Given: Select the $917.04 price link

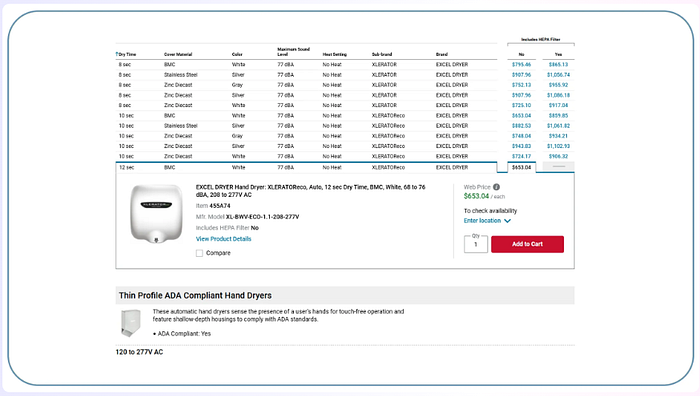Looking at the screenshot, I should click(558, 105).
